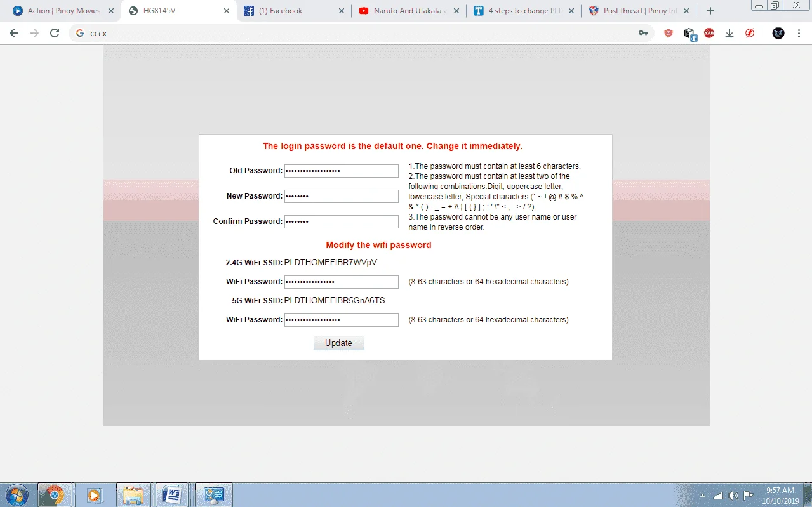Click the network signal tray icon

point(718,496)
